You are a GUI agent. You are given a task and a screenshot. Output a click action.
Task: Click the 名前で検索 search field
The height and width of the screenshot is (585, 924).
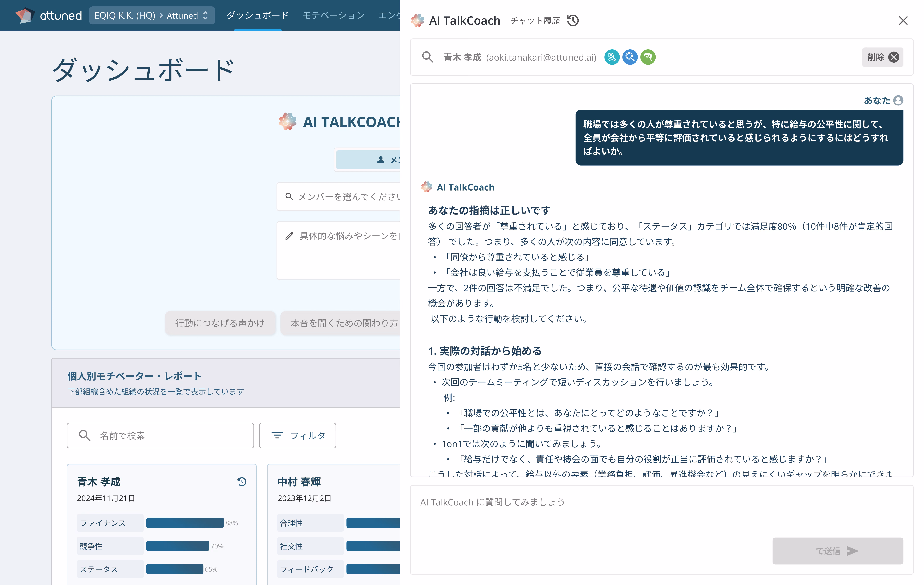(160, 435)
